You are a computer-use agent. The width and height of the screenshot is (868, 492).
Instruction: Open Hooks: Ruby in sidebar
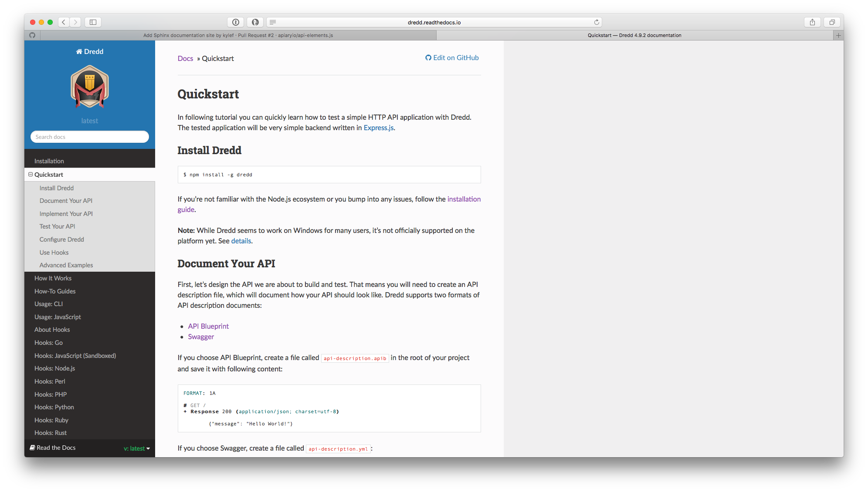[x=51, y=420]
